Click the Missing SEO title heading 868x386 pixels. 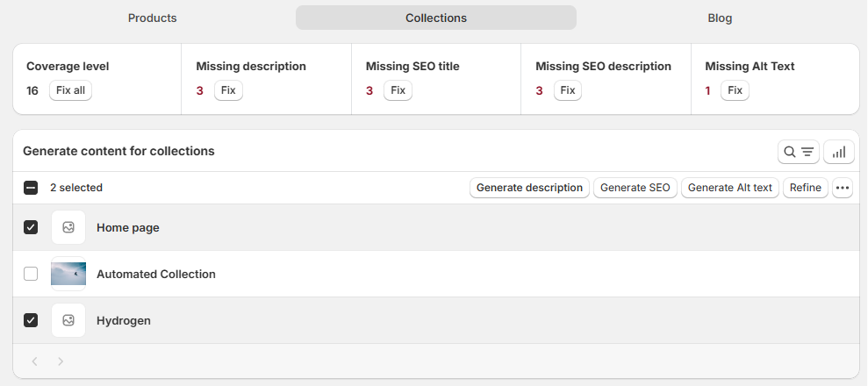pyautogui.click(x=412, y=67)
